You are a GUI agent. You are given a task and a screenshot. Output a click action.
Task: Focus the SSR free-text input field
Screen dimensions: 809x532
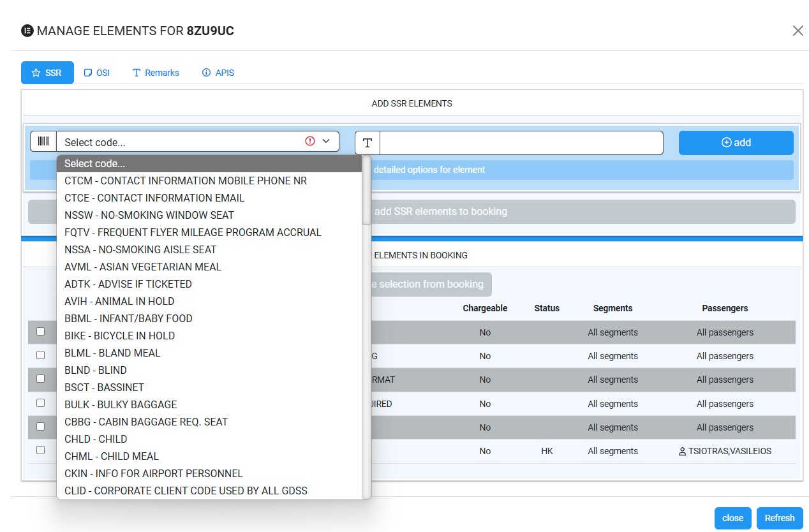tap(521, 143)
